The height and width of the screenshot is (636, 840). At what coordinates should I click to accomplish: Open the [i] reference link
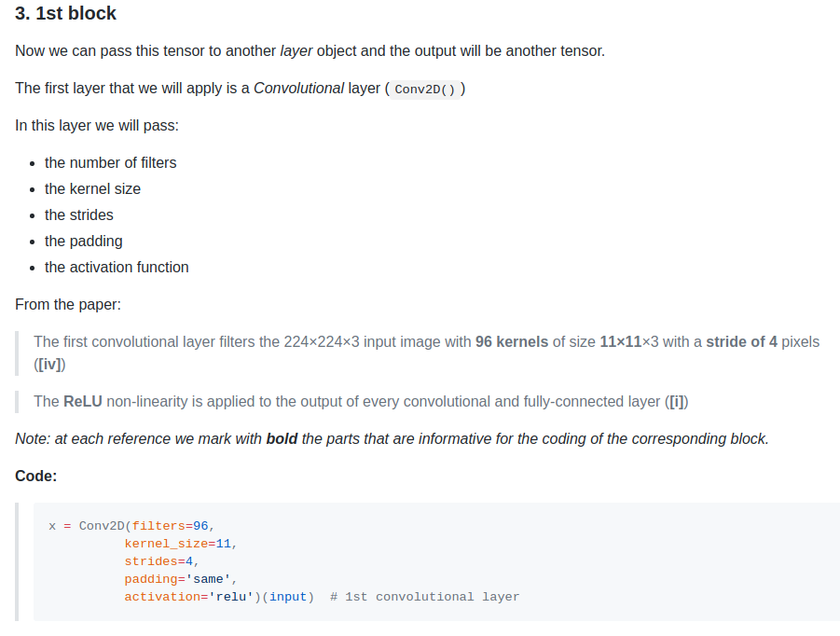click(x=678, y=402)
